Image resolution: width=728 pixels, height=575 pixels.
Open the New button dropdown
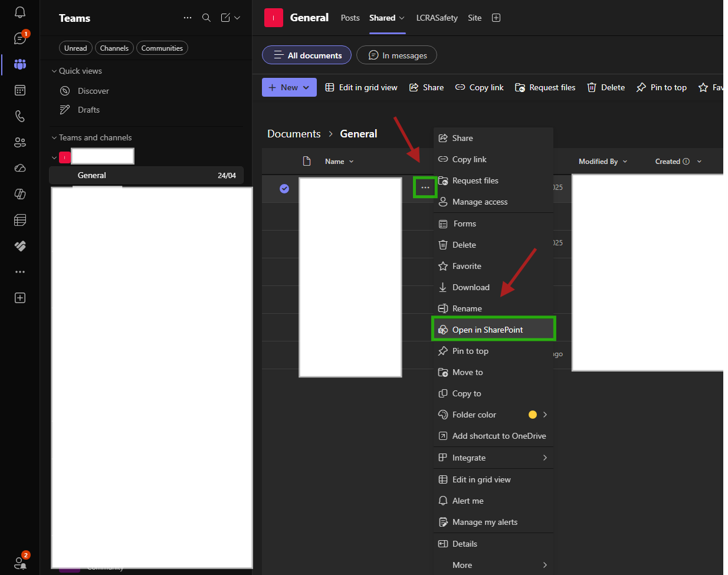[289, 87]
